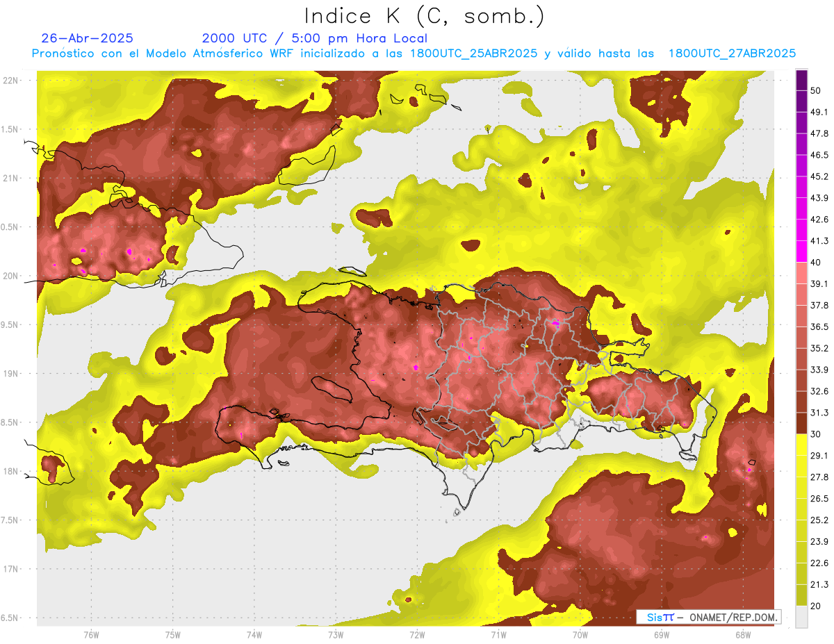The height and width of the screenshot is (644, 834).
Task: Click the color scale value "43.9"
Action: point(819,198)
